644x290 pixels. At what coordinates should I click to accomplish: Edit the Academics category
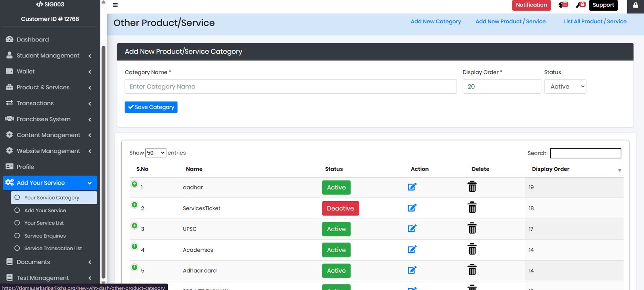point(412,249)
